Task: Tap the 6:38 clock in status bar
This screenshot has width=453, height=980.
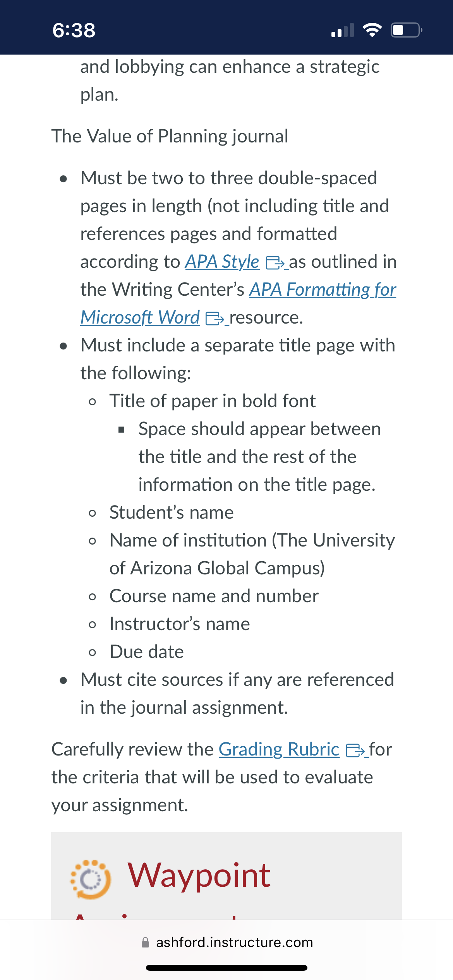Action: click(x=74, y=30)
